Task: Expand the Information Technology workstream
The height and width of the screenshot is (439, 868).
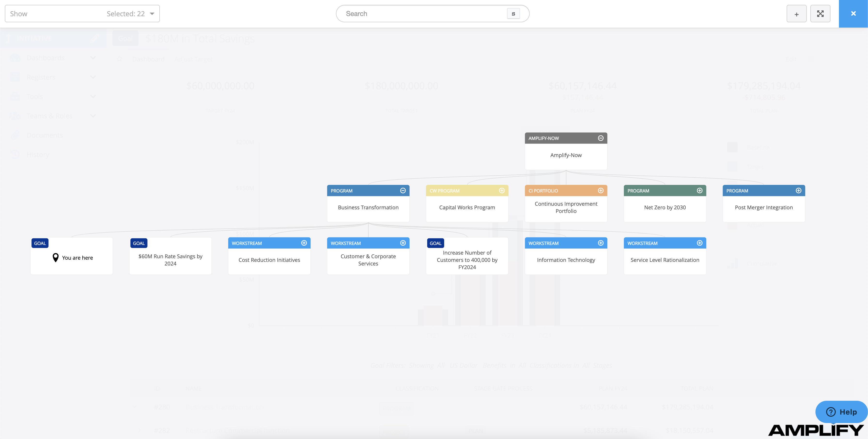Action: click(x=600, y=243)
